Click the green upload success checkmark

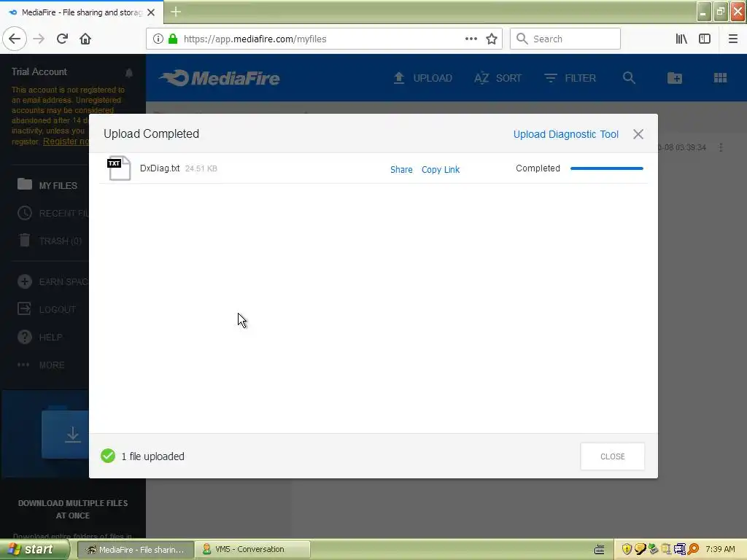108,456
